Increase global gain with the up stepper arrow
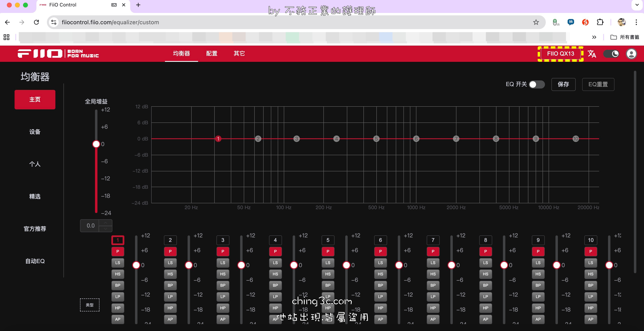The height and width of the screenshot is (331, 644). pos(106,222)
